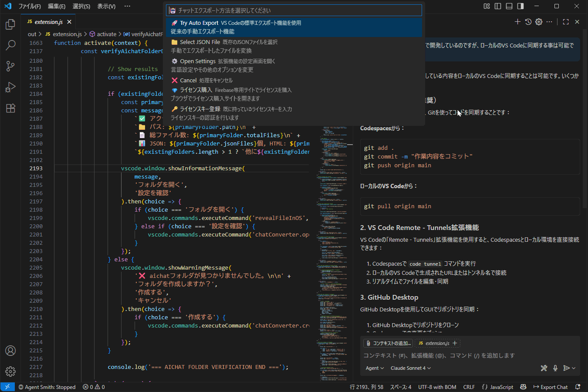Viewport: 588px width, 392px height.
Task: Open the menu bar overflow ellipsis
Action: [x=127, y=6]
